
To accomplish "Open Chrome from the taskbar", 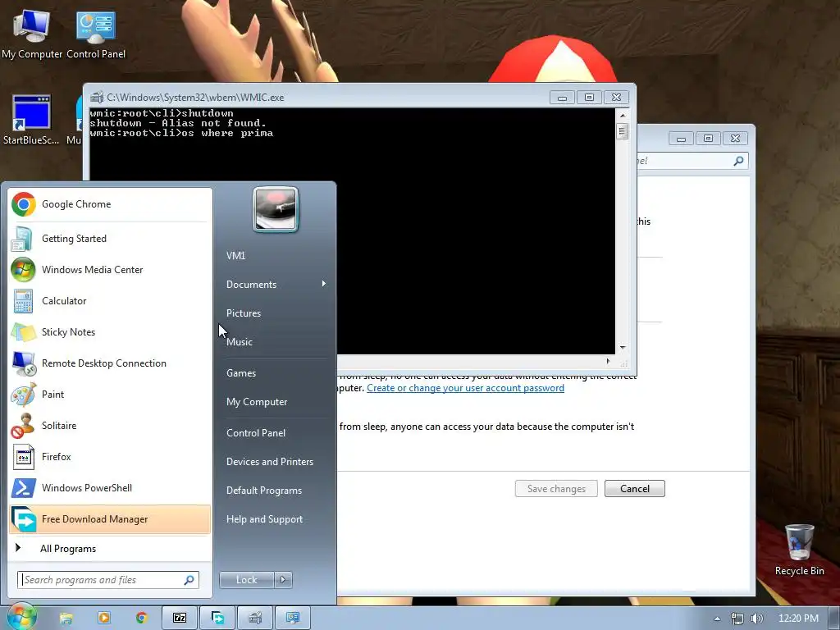I will 141,619.
